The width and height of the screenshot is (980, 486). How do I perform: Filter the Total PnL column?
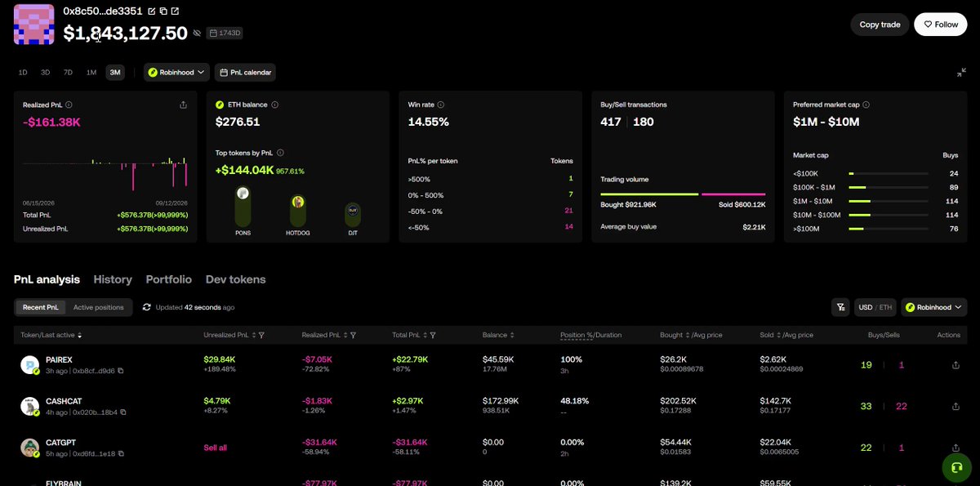point(432,335)
